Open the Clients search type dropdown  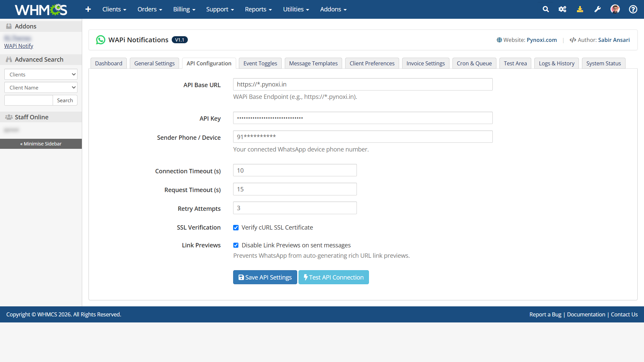pos(41,74)
